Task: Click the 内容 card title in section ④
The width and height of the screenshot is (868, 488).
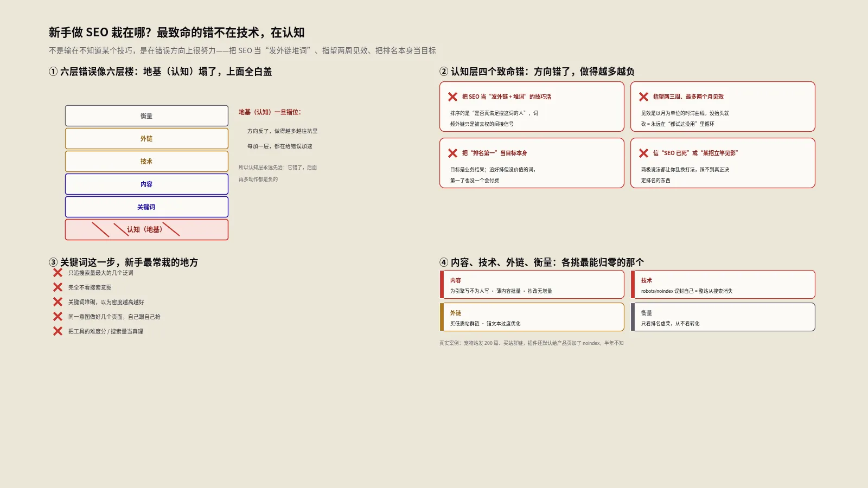Action: [x=456, y=280]
